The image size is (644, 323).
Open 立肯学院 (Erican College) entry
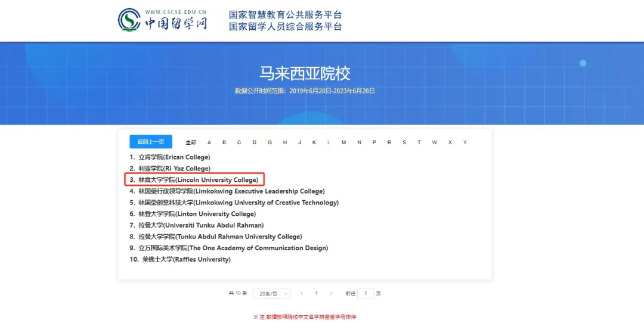point(169,157)
